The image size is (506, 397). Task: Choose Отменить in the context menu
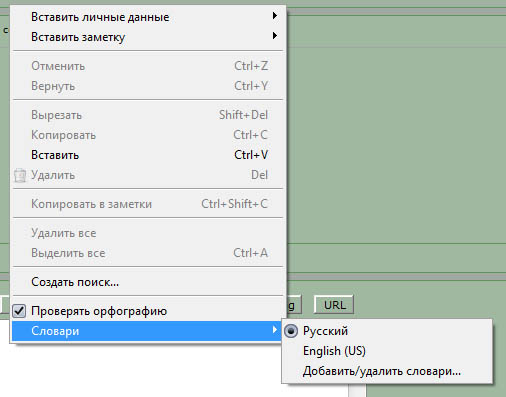(x=148, y=66)
